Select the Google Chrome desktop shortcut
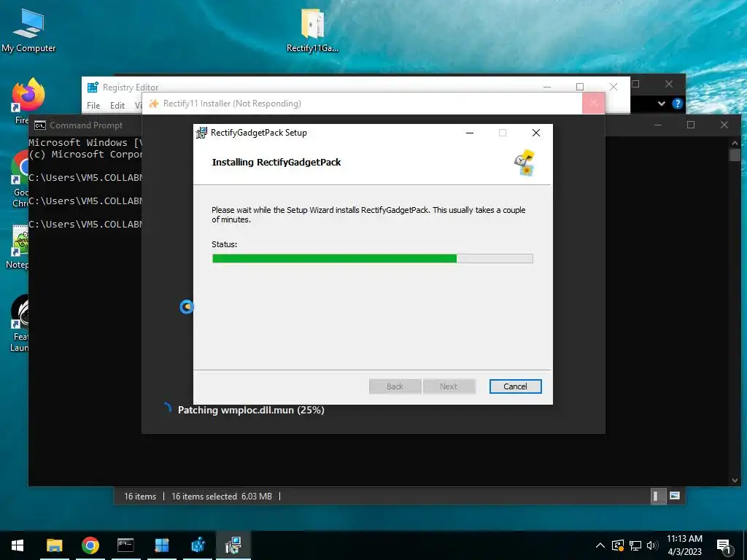Screen dimensions: 747x560 [x=20, y=178]
